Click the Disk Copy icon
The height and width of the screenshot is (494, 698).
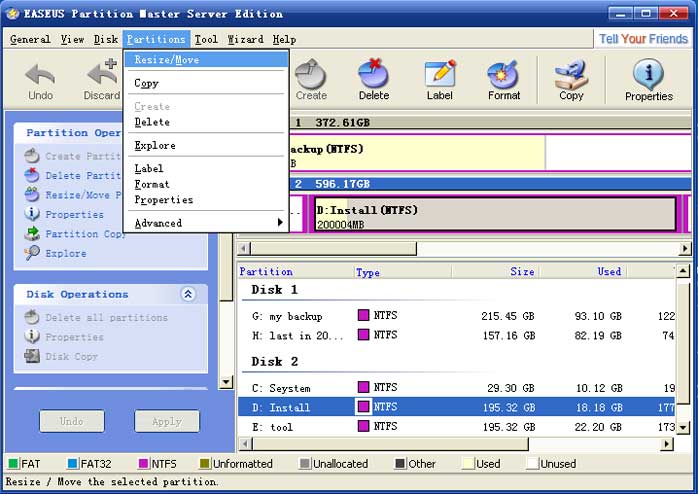(32, 356)
